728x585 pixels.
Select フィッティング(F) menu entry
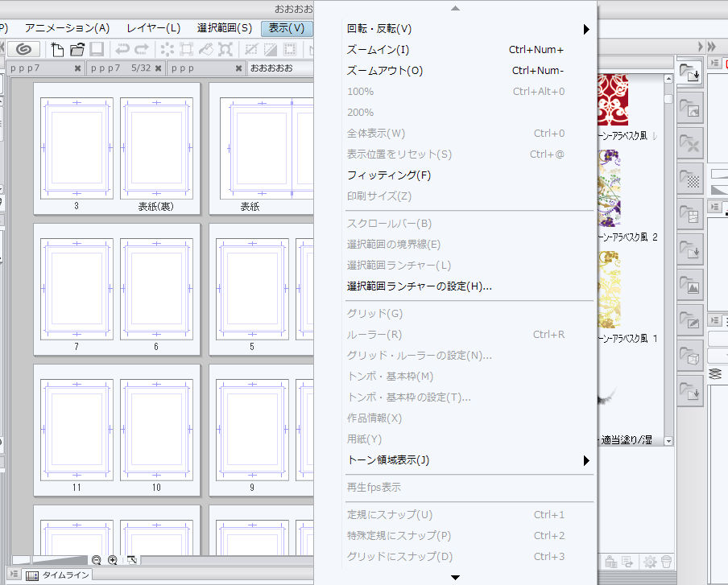click(388, 175)
